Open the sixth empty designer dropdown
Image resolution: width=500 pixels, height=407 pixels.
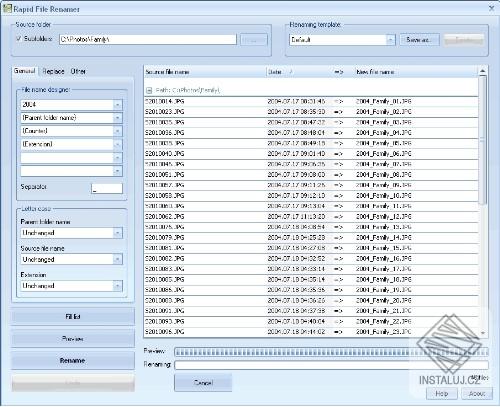[117, 171]
